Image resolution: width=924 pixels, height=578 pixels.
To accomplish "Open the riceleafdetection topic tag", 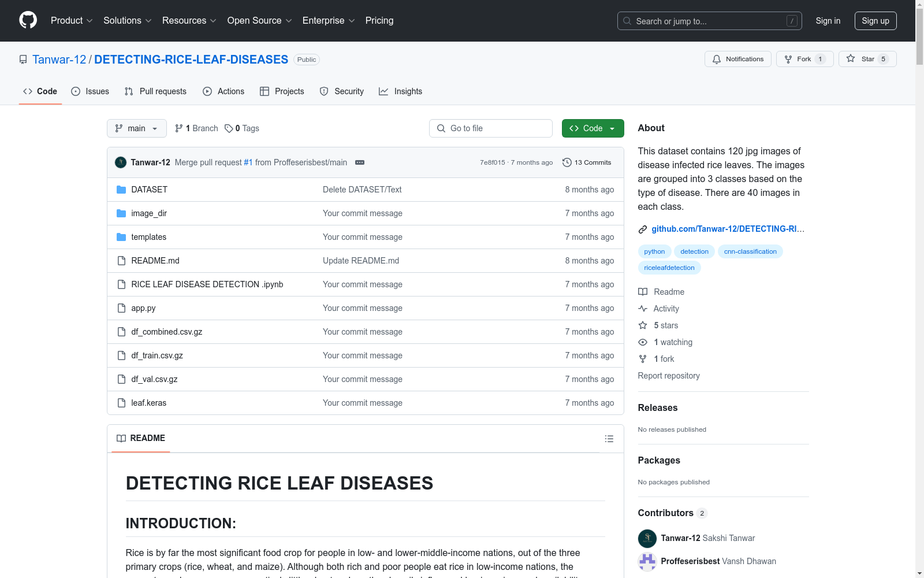I will [669, 268].
